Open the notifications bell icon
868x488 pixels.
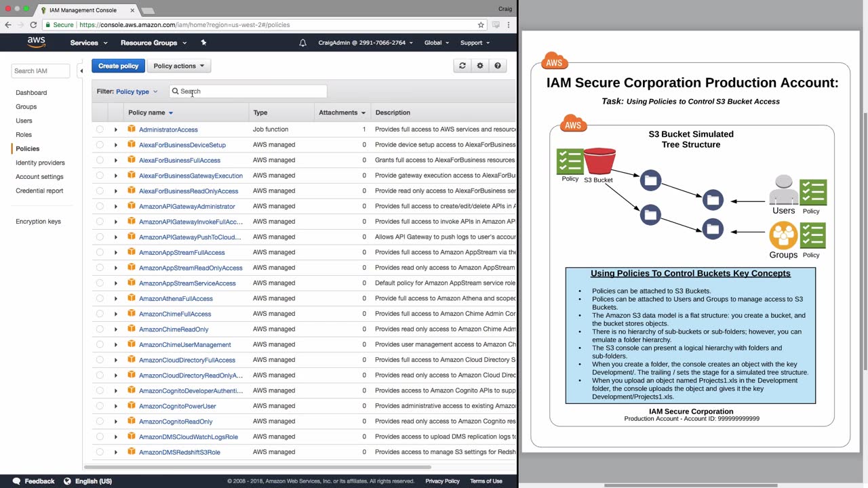click(302, 43)
